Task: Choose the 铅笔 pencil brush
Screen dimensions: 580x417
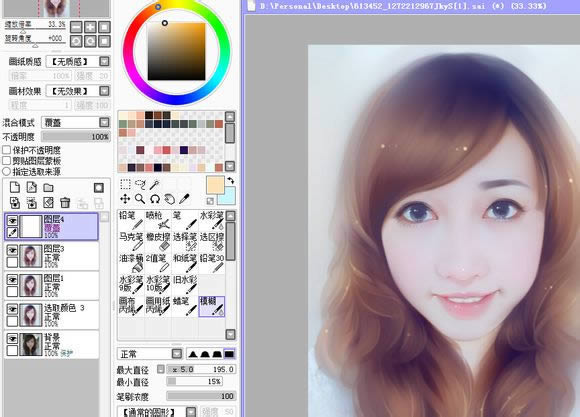Action: click(131, 220)
